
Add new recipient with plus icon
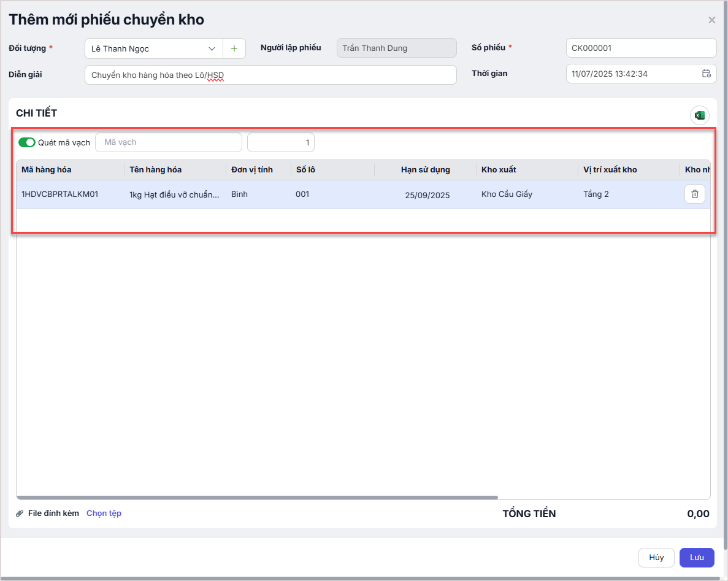(234, 48)
